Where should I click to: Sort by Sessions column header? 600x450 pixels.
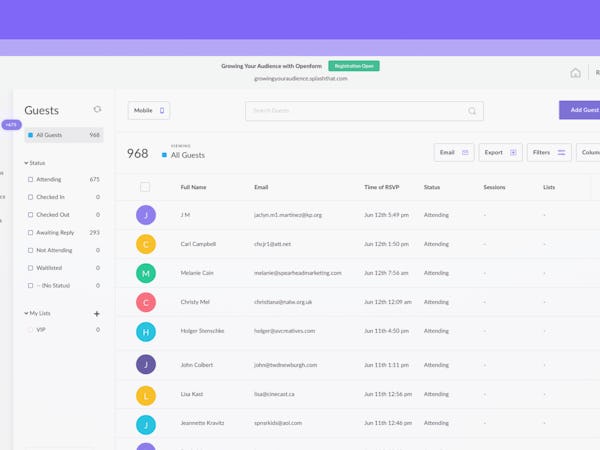[x=494, y=187]
